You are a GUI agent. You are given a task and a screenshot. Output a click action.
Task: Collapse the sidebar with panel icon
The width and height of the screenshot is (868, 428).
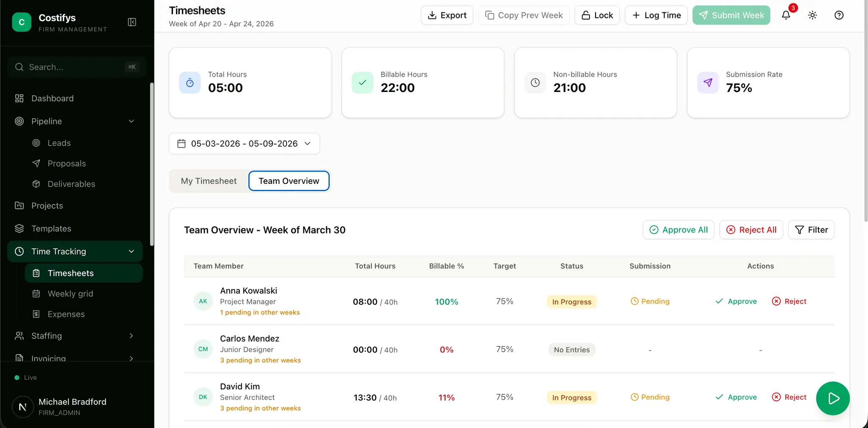tap(132, 22)
